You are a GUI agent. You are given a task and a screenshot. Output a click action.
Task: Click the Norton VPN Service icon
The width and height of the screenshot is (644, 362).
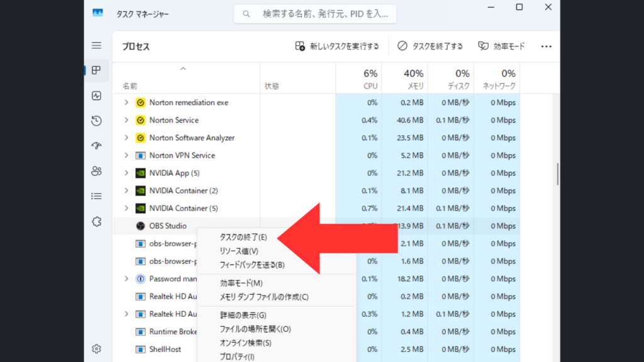[140, 156]
